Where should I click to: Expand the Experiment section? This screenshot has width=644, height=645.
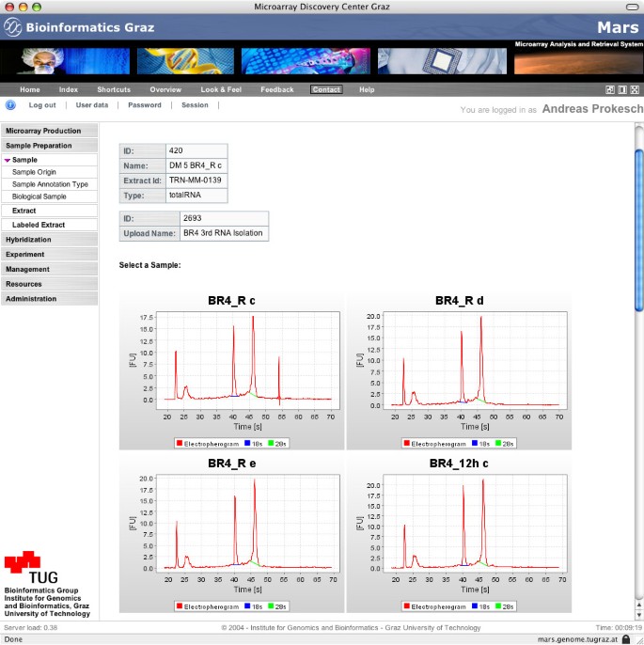coord(49,254)
